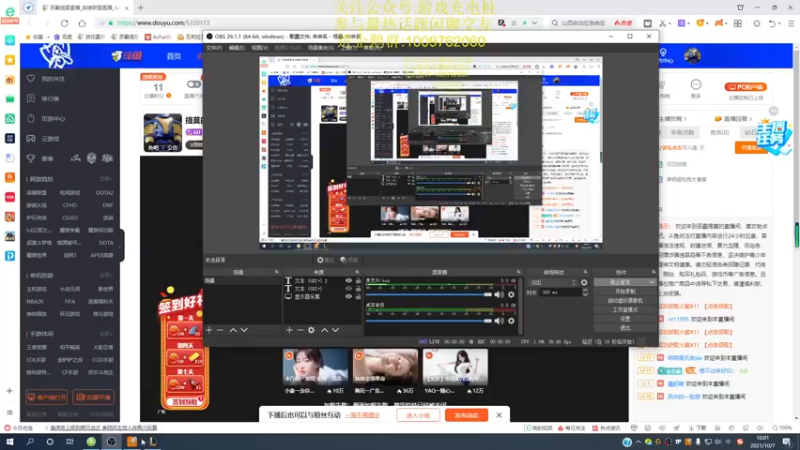Remove selected source in OBS Sources panel
800x450 pixels.
(300, 330)
